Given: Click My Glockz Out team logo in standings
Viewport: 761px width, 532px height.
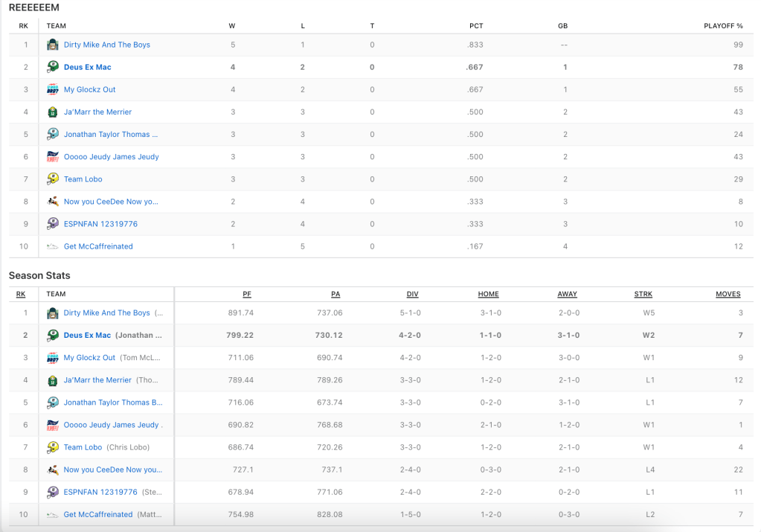Looking at the screenshot, I should click(x=53, y=89).
